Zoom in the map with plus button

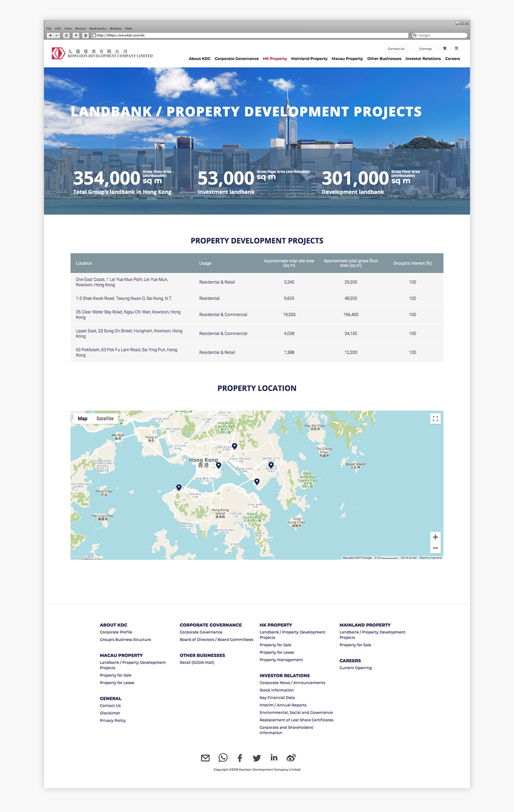click(x=435, y=537)
